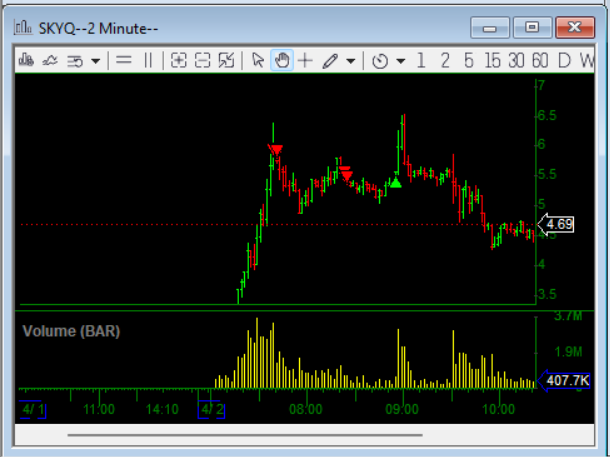The width and height of the screenshot is (610, 457).
Task: Click the Volume (BAR) indicator label
Action: [x=71, y=331]
